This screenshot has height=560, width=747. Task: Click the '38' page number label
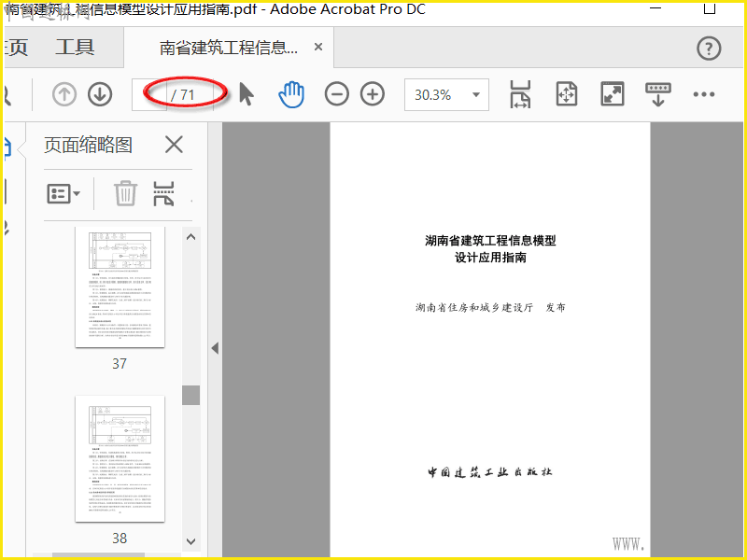tap(120, 539)
